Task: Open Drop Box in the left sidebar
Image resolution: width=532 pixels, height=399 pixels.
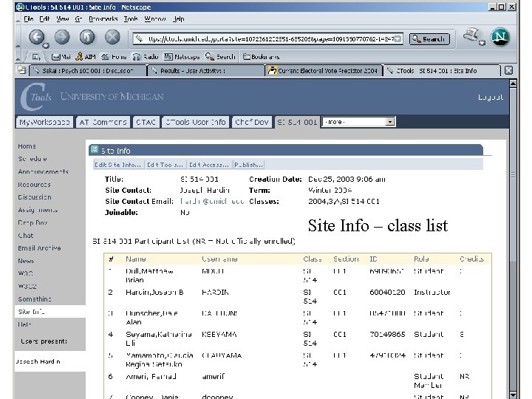Action: point(33,222)
